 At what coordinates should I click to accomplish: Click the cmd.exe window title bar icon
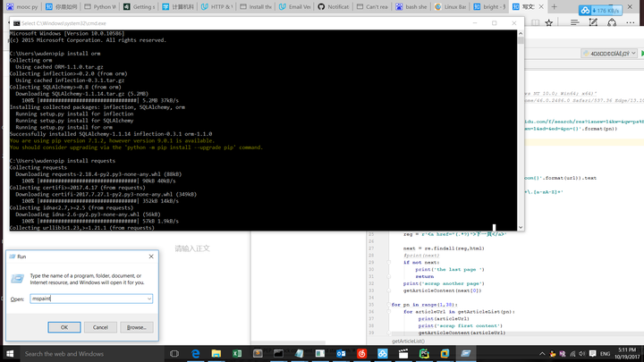click(16, 23)
